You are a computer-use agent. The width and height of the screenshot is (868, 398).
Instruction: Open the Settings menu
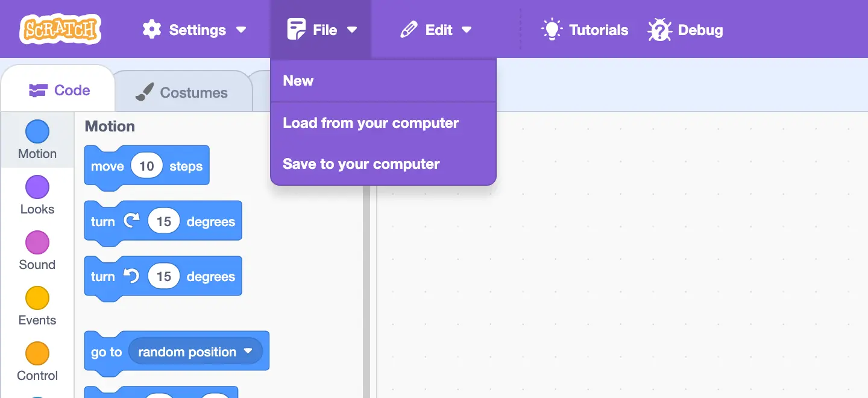194,30
